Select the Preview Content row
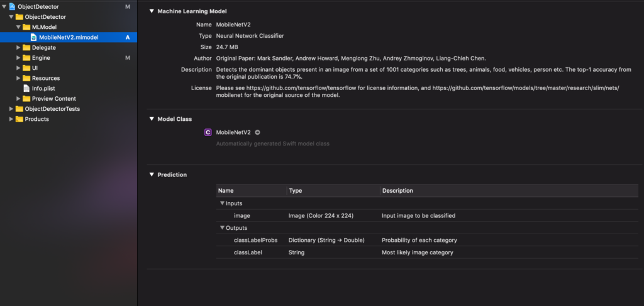644x306 pixels. (69, 99)
